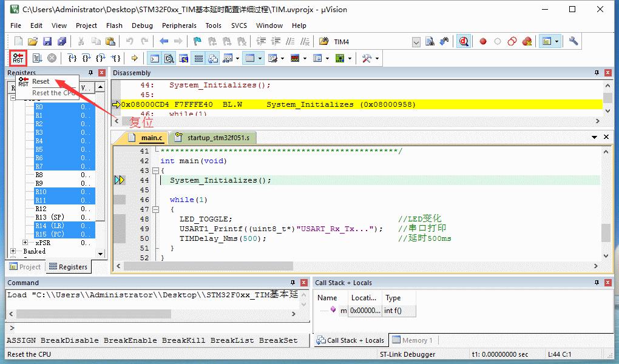The width and height of the screenshot is (619, 364).
Task: Click the Step Over icon
Action: (86, 58)
